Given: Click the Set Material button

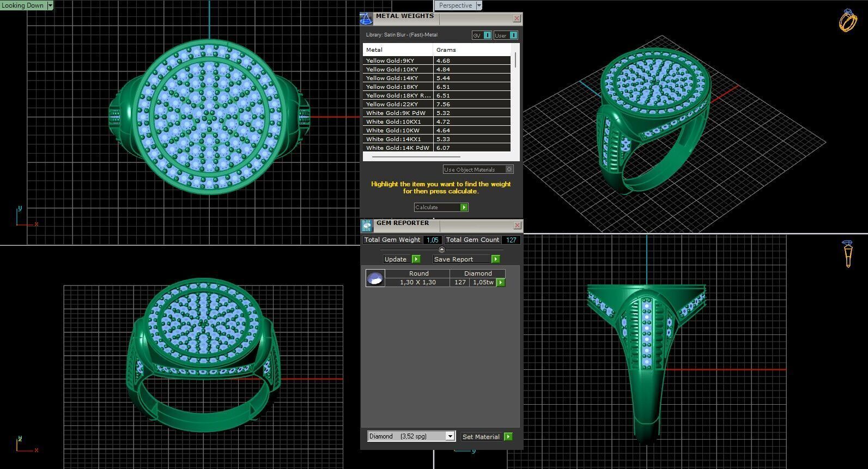Looking at the screenshot, I should (487, 437).
